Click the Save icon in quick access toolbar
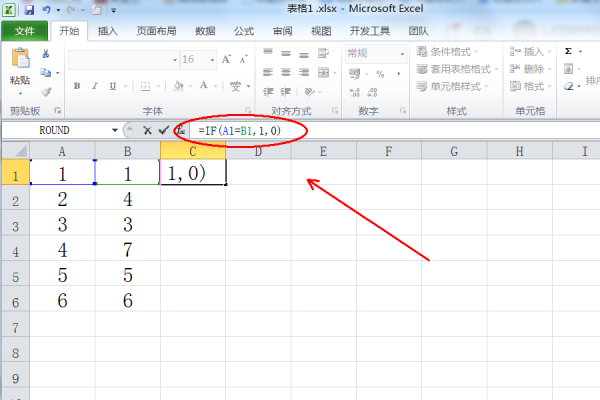600x400 pixels. [x=29, y=10]
